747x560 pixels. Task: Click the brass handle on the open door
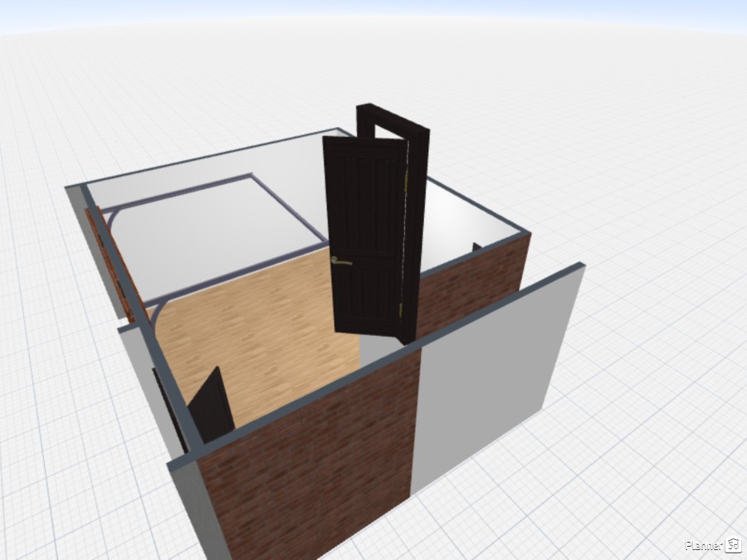pyautogui.click(x=341, y=262)
